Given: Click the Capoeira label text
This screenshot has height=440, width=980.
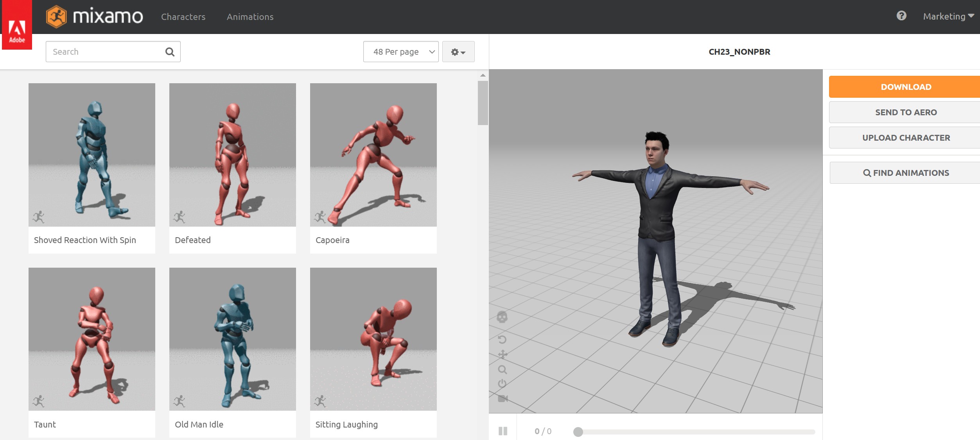Looking at the screenshot, I should tap(332, 240).
